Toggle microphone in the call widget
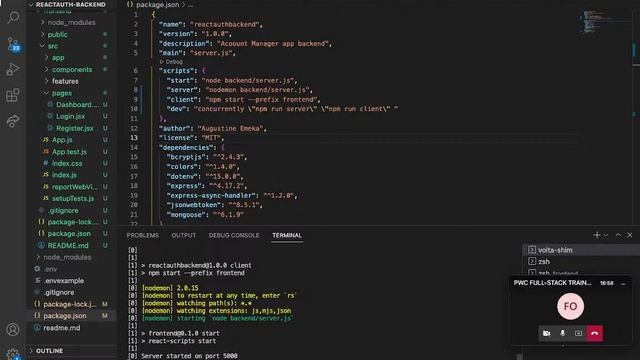The height and width of the screenshot is (360, 640). pos(562,333)
